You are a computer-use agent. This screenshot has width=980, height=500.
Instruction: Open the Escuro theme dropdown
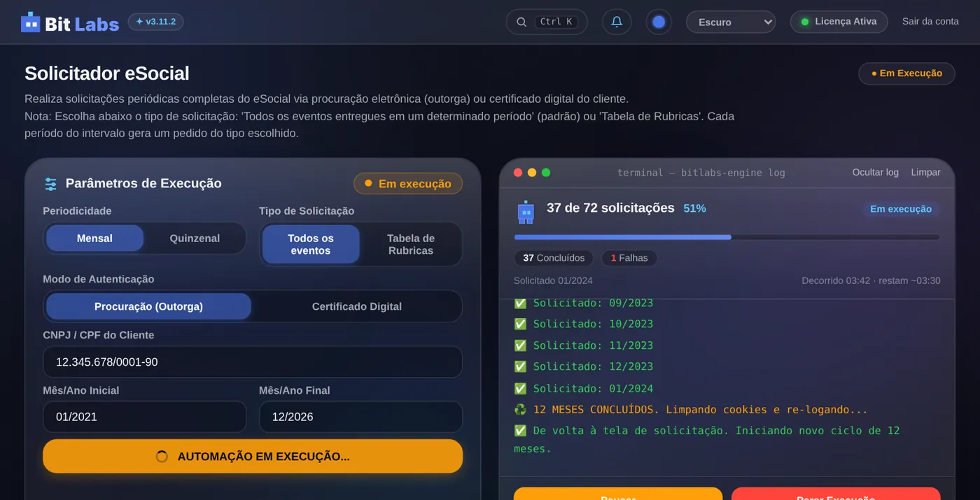(x=731, y=22)
